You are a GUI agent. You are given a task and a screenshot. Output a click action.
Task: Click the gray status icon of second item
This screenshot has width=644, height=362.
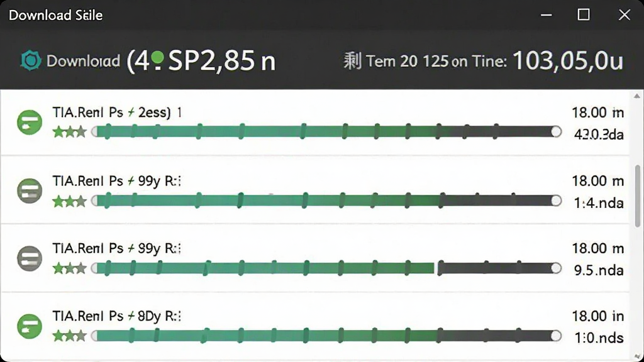30,191
